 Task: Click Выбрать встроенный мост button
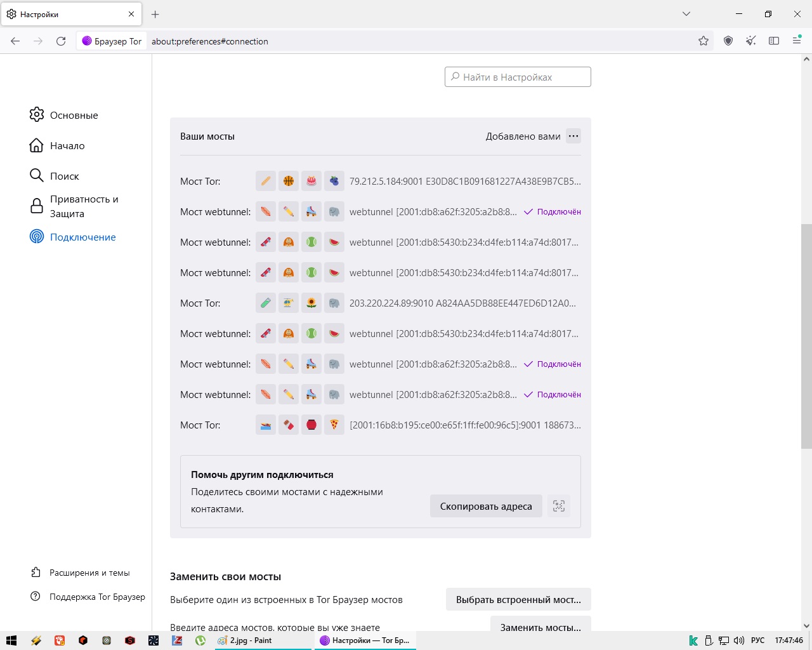pyautogui.click(x=518, y=599)
